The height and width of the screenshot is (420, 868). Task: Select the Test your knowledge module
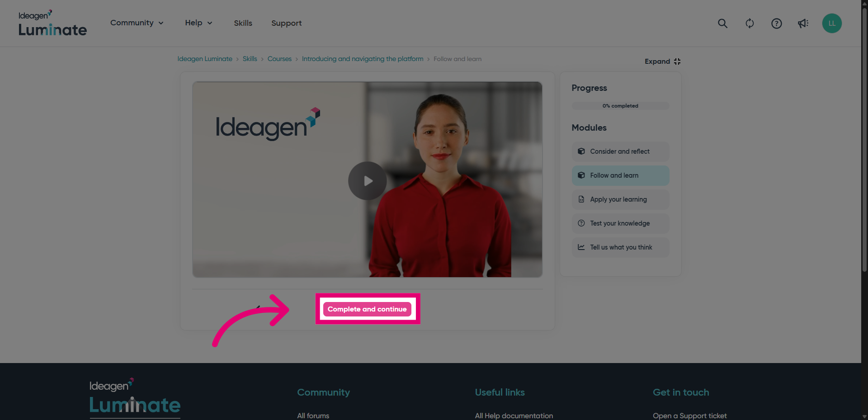point(620,223)
